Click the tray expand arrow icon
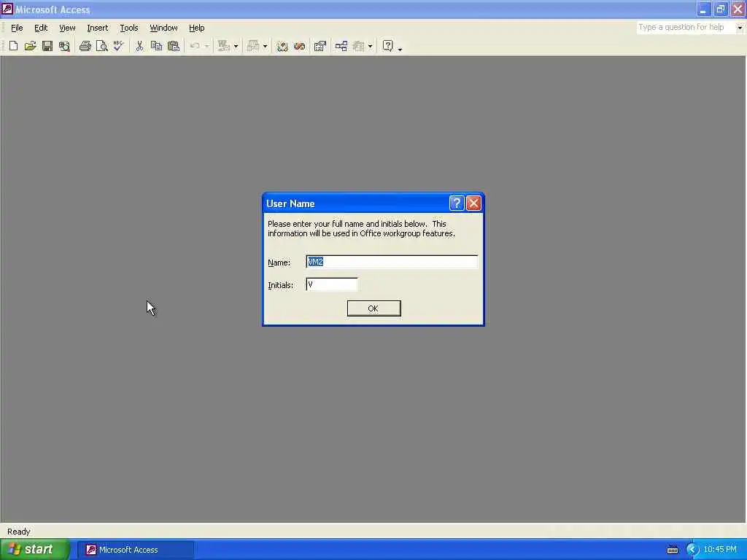 692,550
